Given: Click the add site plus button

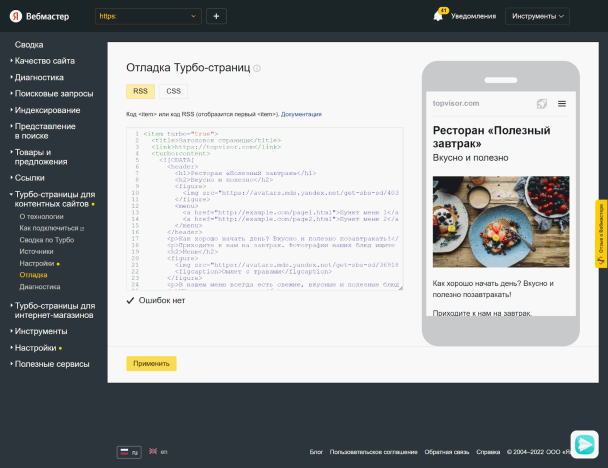Looking at the screenshot, I should (x=216, y=16).
